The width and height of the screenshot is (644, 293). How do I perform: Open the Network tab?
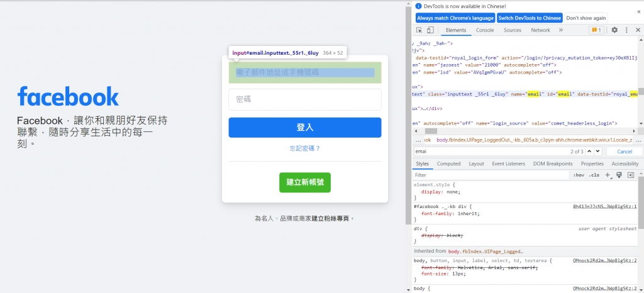(540, 30)
